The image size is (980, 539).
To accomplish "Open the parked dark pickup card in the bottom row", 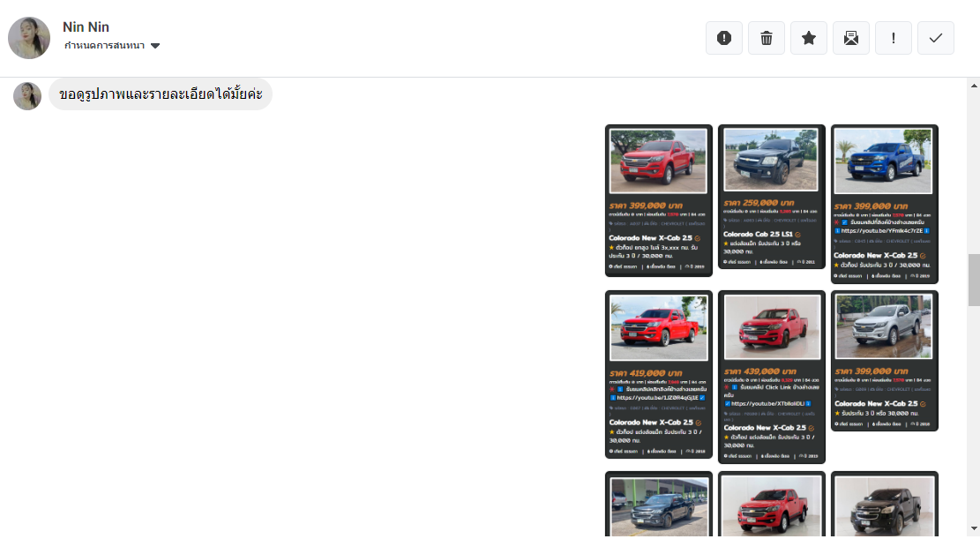I will [659, 505].
